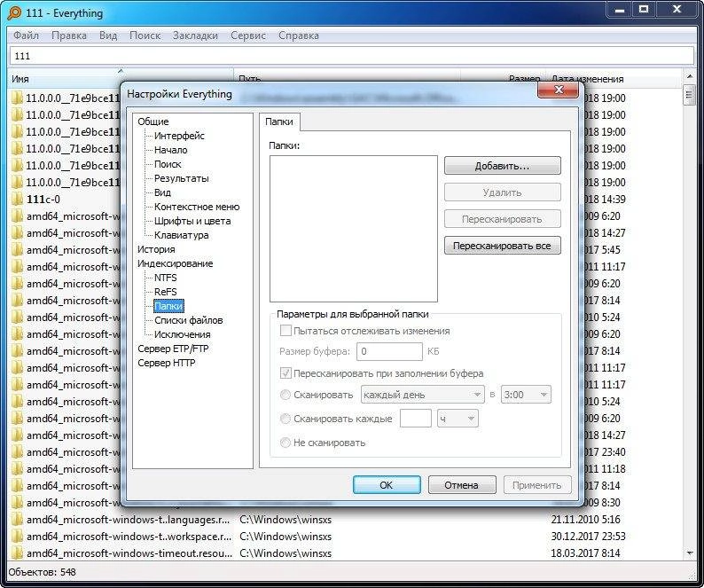This screenshot has height=588, width=704.
Task: Select ReFS in settings tree
Action: pos(165,292)
